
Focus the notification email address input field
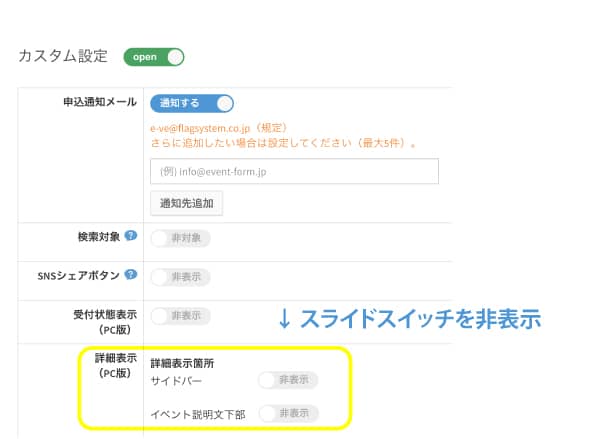tap(294, 171)
